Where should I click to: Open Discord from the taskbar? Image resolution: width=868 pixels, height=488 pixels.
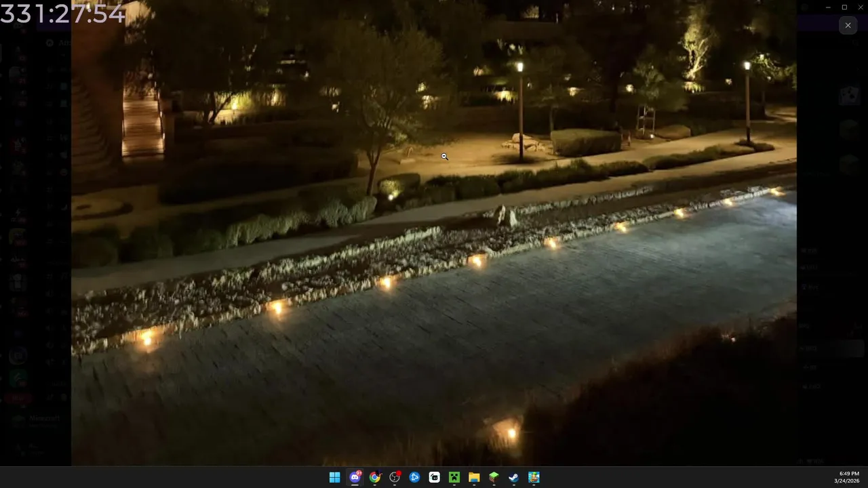coord(355,477)
